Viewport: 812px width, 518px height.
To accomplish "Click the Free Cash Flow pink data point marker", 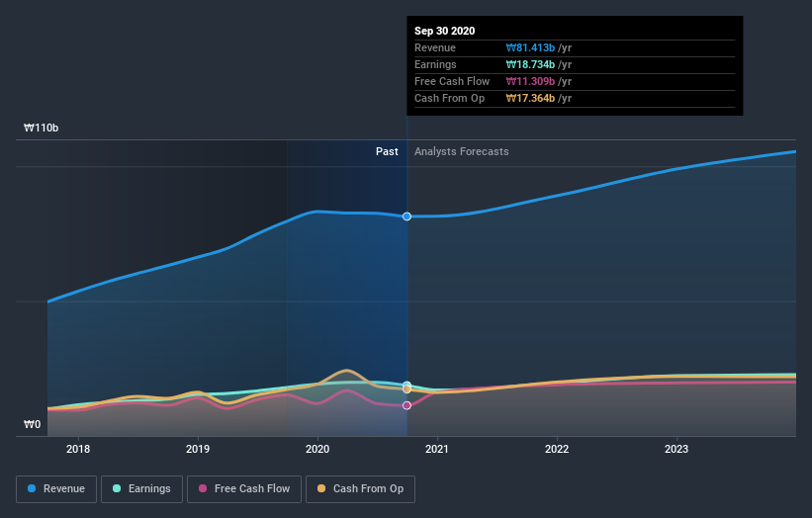I will pyautogui.click(x=407, y=405).
